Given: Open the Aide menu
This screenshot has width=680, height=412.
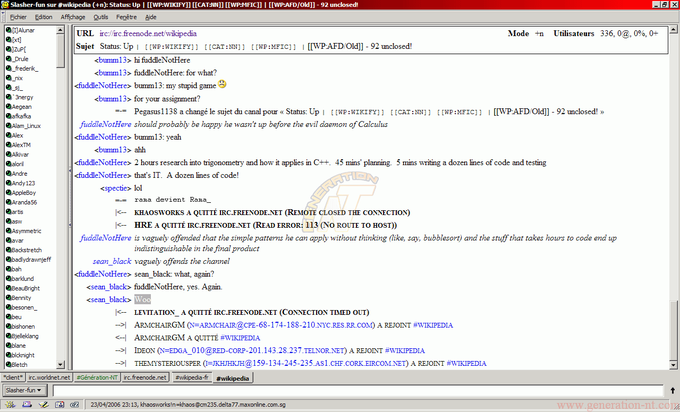Looking at the screenshot, I should point(150,17).
